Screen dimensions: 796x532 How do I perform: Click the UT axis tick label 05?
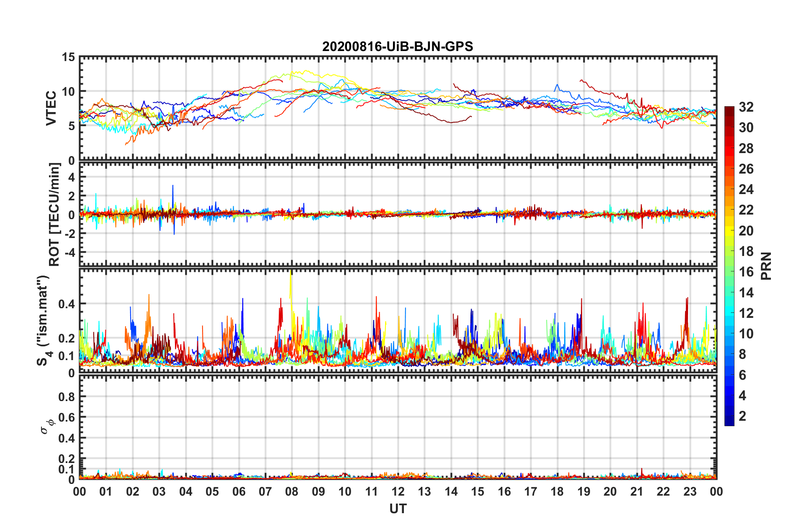pos(212,491)
